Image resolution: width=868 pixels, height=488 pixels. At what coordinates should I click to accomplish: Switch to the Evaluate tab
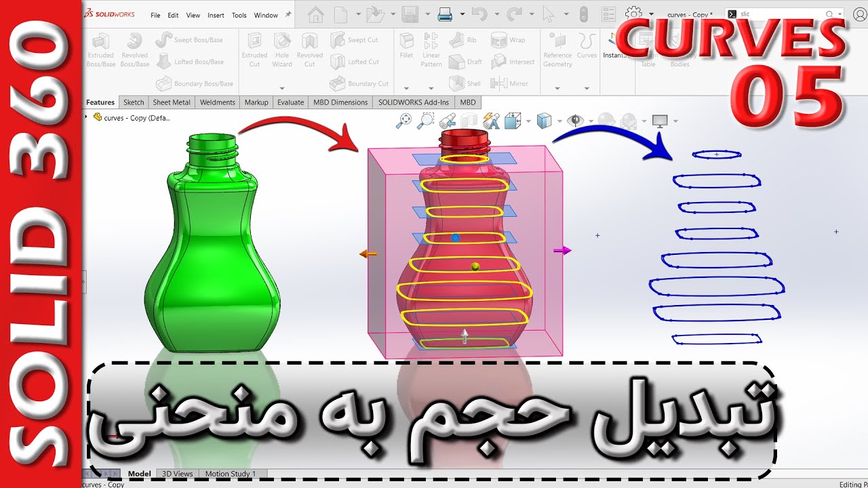pyautogui.click(x=290, y=102)
